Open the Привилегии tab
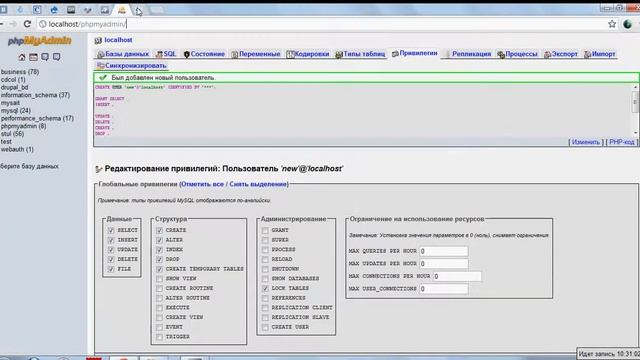Image resolution: width=640 pixels, height=360 pixels. (415, 53)
